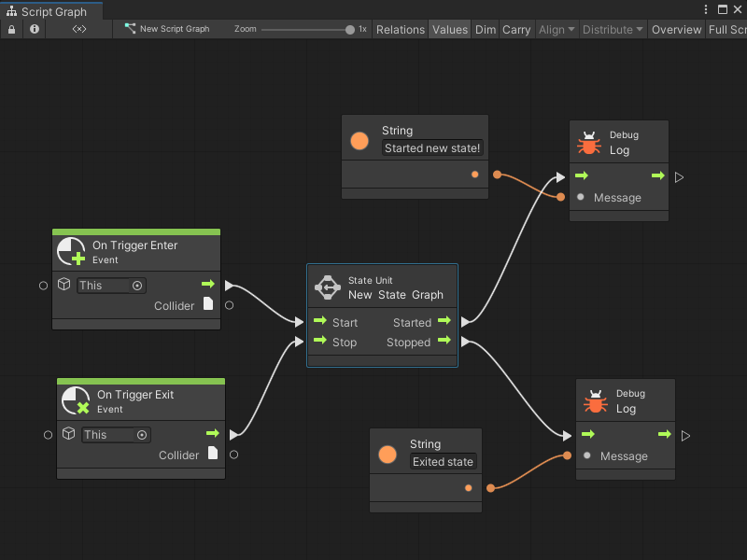The width and height of the screenshot is (747, 560).
Task: Open the kebab menu at top right
Action: 708,8
